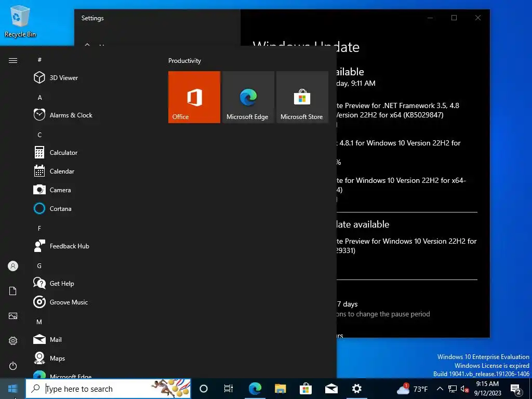Click the taskbar search box
This screenshot has height=399, width=532.
click(108, 389)
